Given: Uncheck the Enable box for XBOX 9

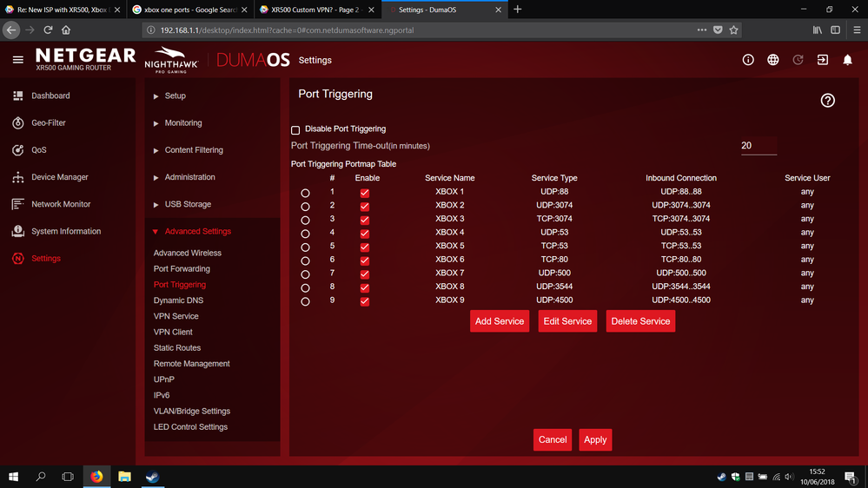Looking at the screenshot, I should point(364,301).
